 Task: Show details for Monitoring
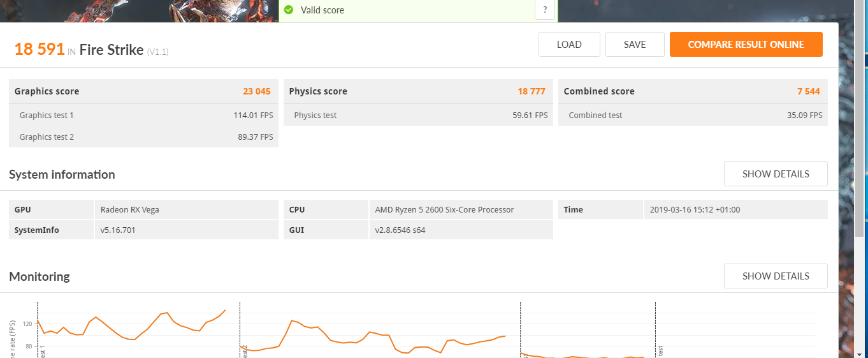[776, 276]
